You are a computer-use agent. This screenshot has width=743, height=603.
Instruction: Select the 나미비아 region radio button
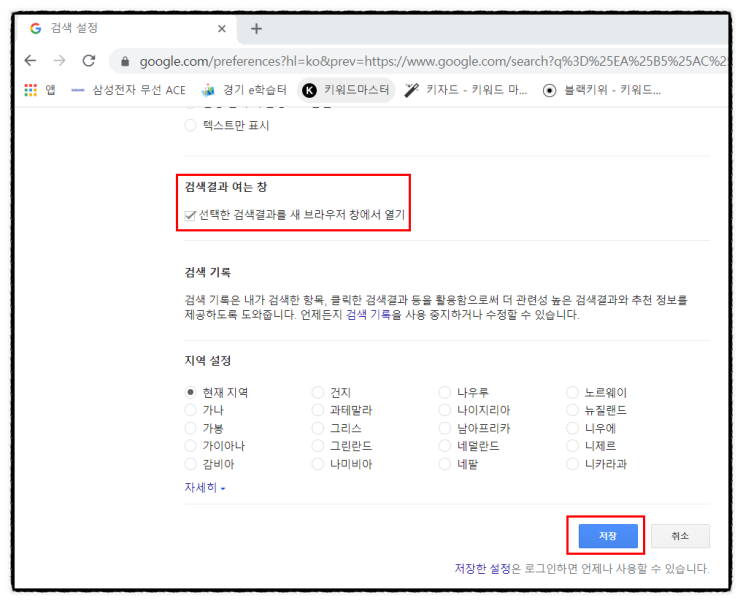click(x=317, y=464)
